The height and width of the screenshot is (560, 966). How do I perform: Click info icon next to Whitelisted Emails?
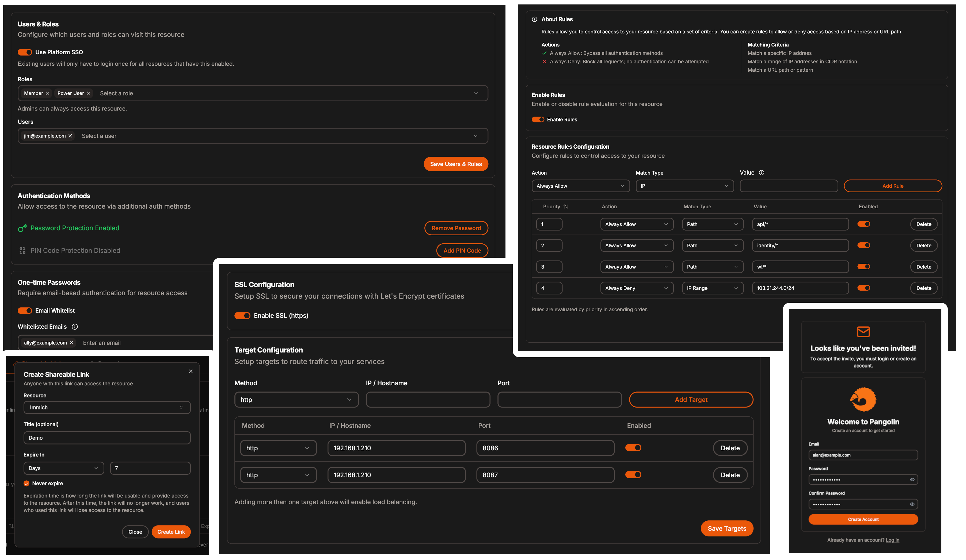[x=75, y=327]
